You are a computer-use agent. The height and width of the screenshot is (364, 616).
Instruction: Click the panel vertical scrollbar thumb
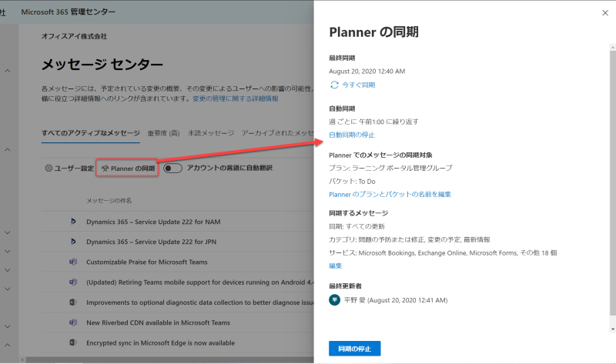613,182
